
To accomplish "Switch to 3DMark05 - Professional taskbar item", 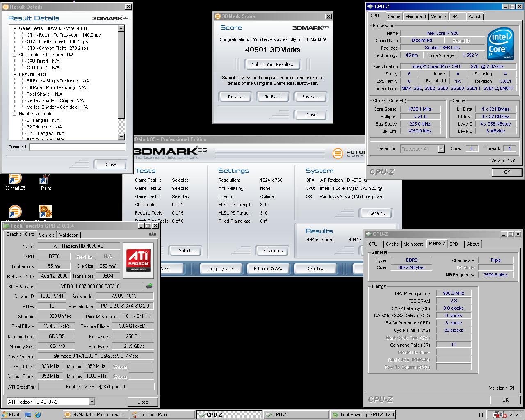I will 95,415.
